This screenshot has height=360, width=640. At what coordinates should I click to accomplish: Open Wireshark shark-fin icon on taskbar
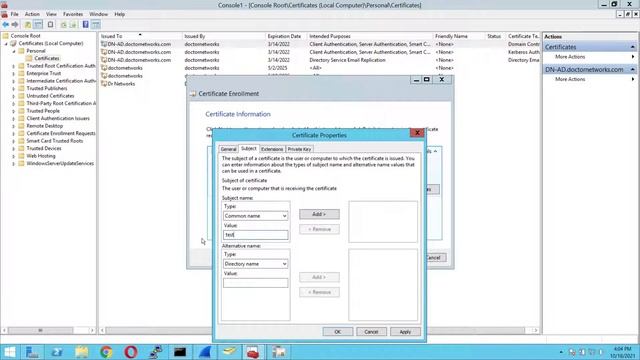(204, 352)
